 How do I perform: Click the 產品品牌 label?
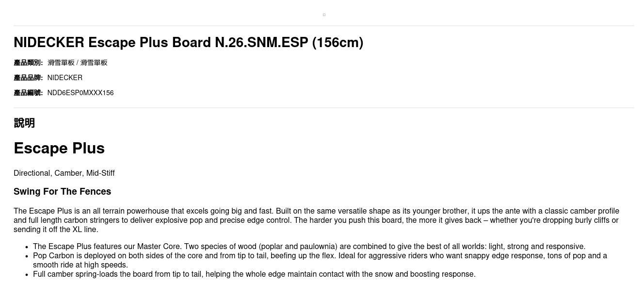(28, 78)
